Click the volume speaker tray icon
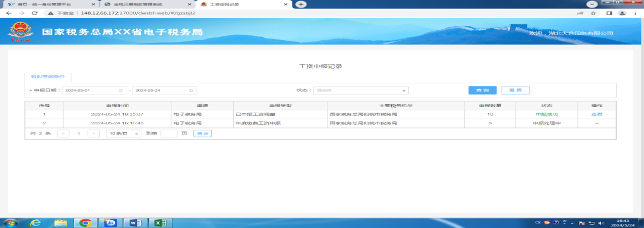Image resolution: width=644 pixels, height=228 pixels. [601, 222]
